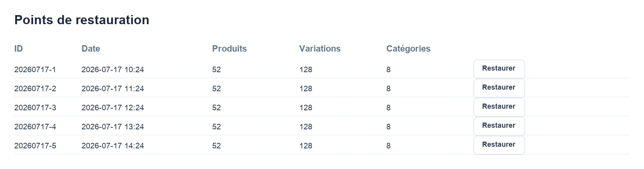The height and width of the screenshot is (169, 644).
Task: Click the Variations column header
Action: tap(320, 49)
